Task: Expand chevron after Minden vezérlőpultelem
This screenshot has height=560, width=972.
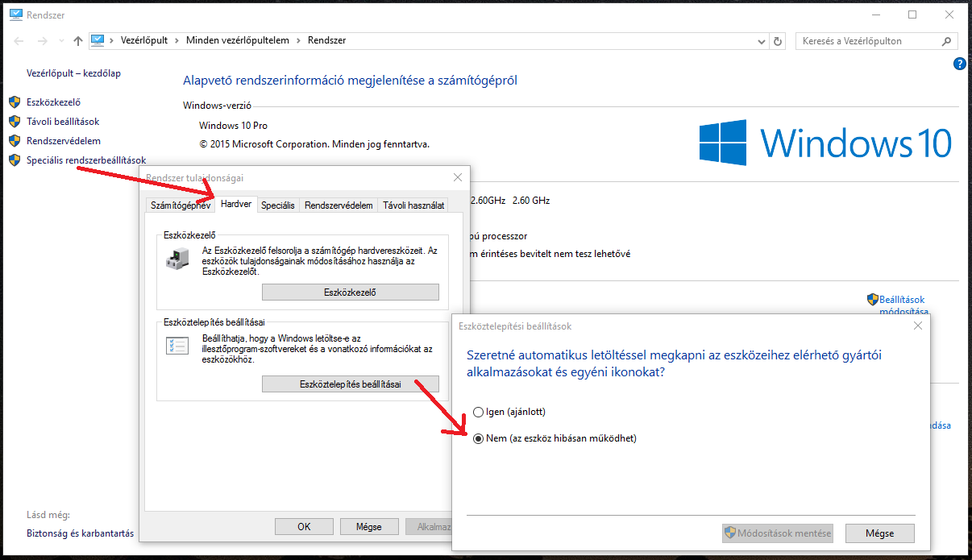Action: point(298,40)
